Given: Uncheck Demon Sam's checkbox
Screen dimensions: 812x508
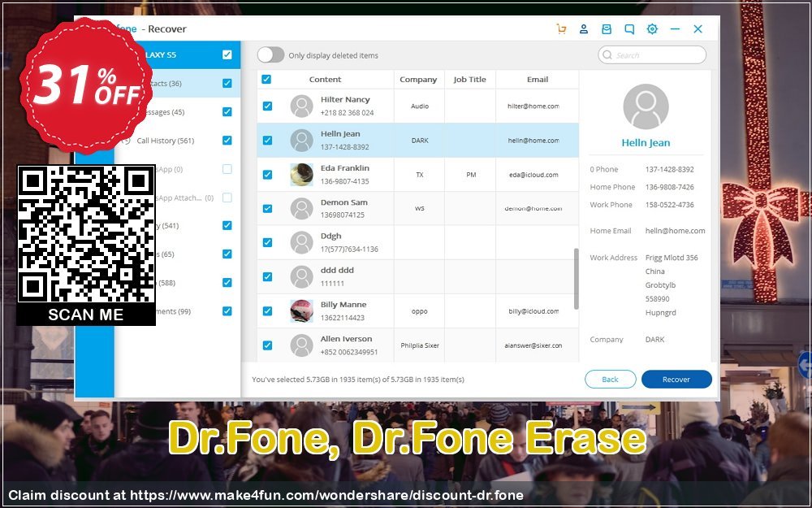Looking at the screenshot, I should tap(267, 208).
